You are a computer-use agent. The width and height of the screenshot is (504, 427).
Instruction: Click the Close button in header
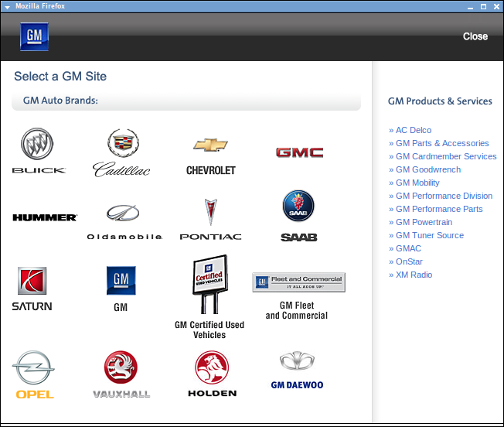tap(475, 36)
